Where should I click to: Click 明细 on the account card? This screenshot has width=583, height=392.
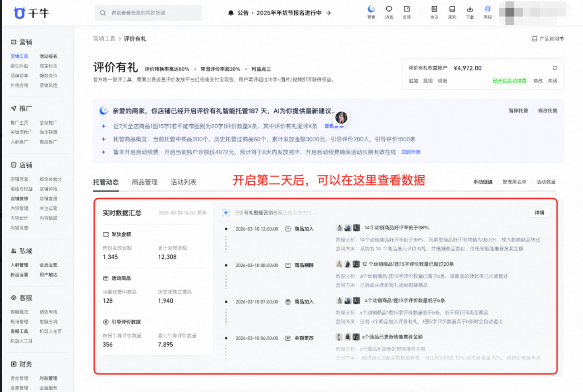click(442, 81)
